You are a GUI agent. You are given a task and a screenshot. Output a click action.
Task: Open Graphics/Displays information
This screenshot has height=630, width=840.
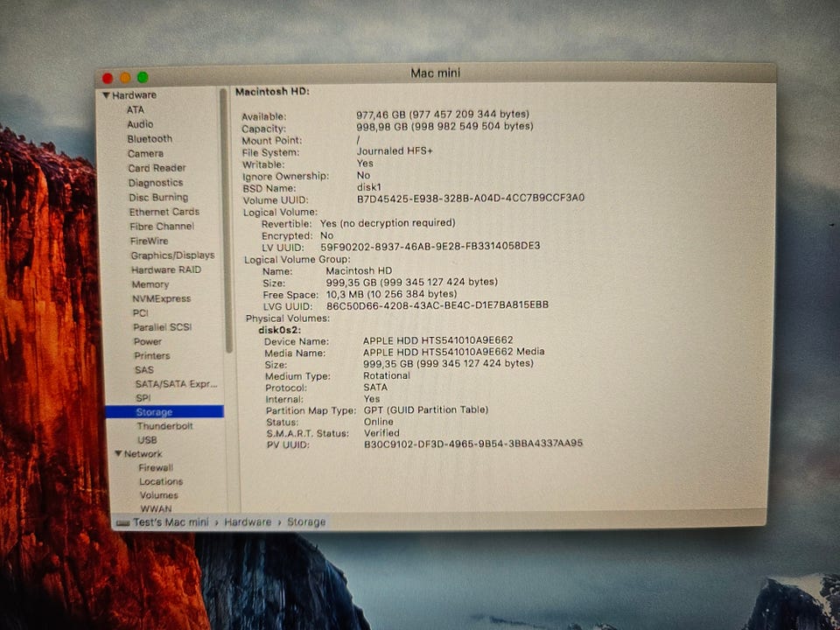pyautogui.click(x=172, y=255)
